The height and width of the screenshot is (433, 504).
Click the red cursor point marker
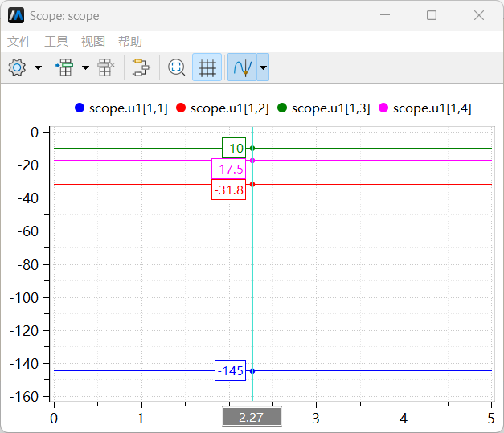click(x=252, y=185)
